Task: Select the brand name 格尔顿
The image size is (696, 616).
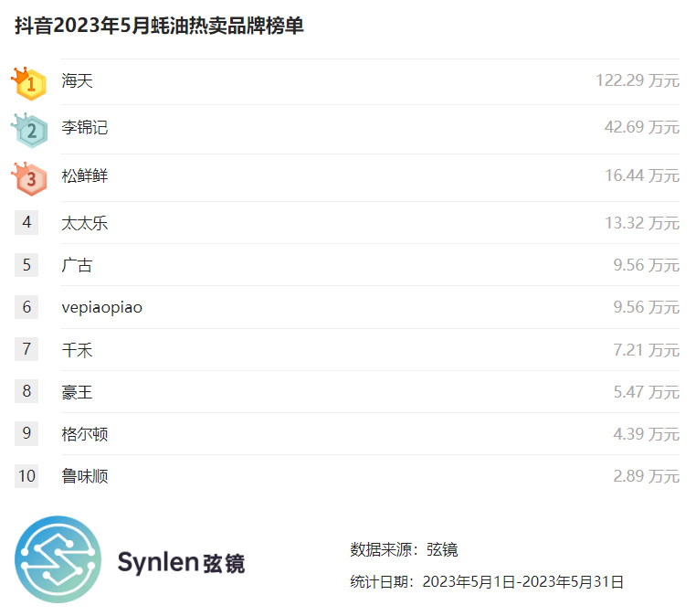Action: click(x=85, y=434)
